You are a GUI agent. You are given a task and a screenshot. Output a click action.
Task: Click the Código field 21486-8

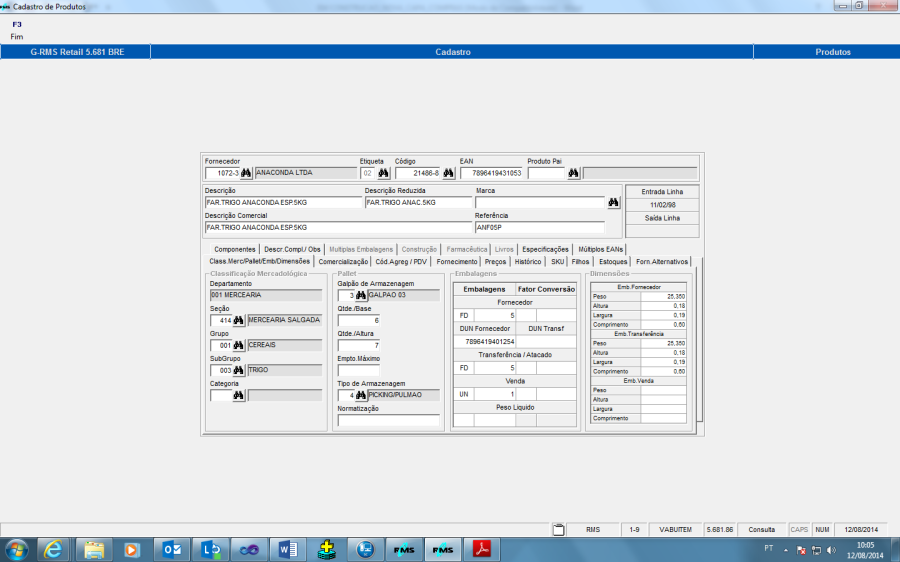point(418,173)
